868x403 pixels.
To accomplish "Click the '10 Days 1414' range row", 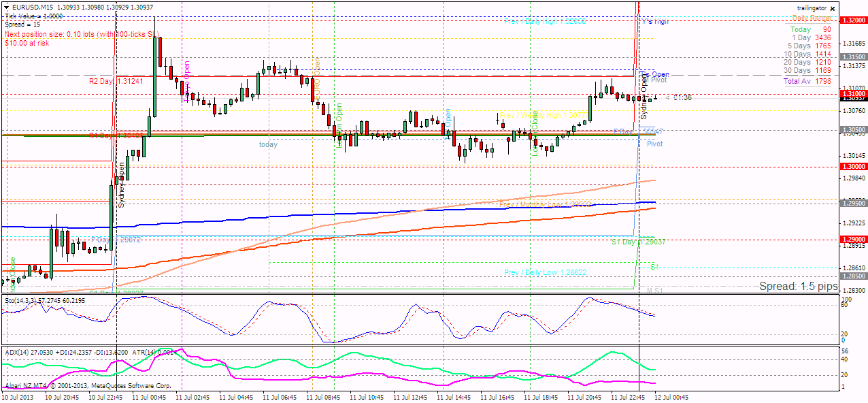I will click(807, 54).
